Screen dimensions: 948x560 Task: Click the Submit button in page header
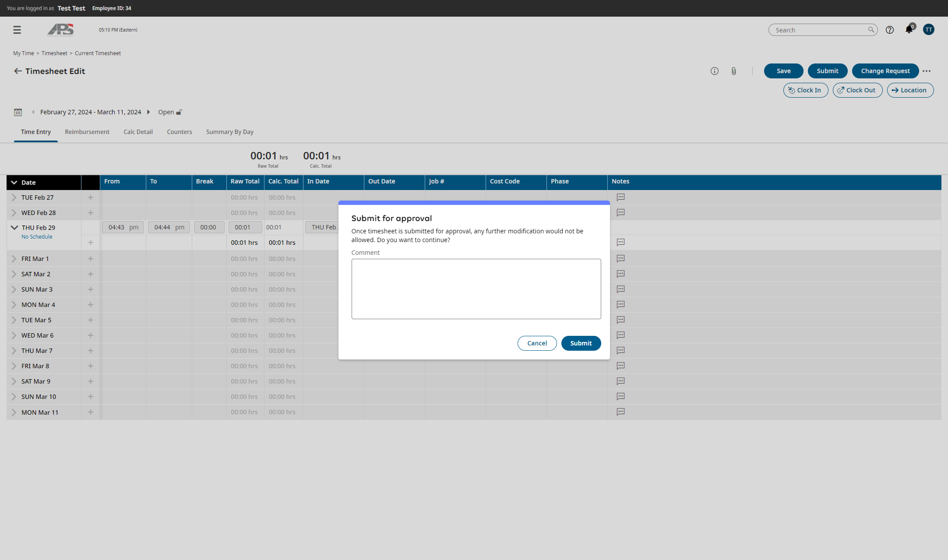[x=828, y=71]
